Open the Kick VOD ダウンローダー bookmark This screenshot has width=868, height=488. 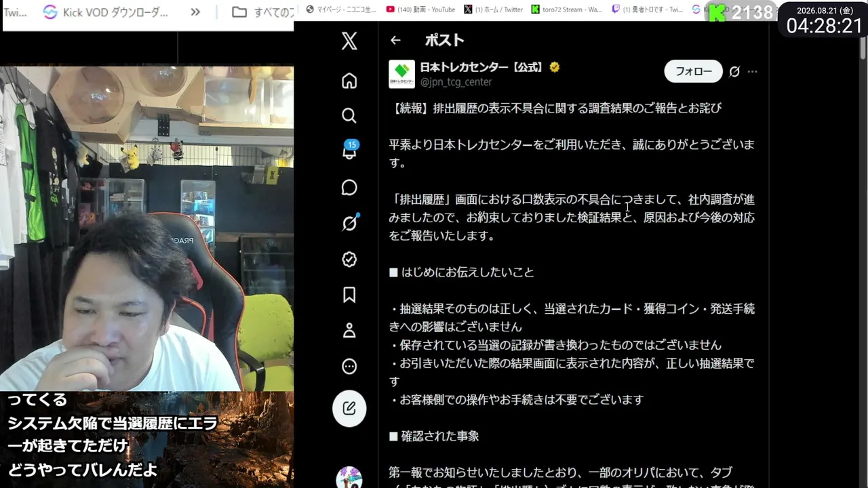pos(105,12)
